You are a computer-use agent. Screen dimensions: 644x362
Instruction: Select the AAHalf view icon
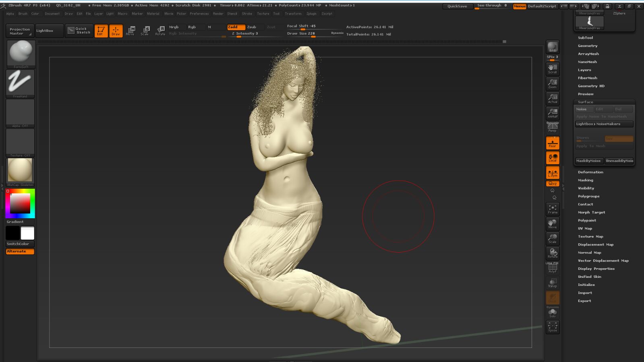[x=553, y=113]
